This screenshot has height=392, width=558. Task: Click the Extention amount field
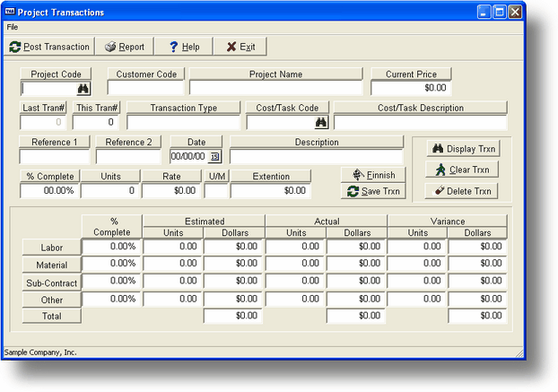click(x=270, y=191)
